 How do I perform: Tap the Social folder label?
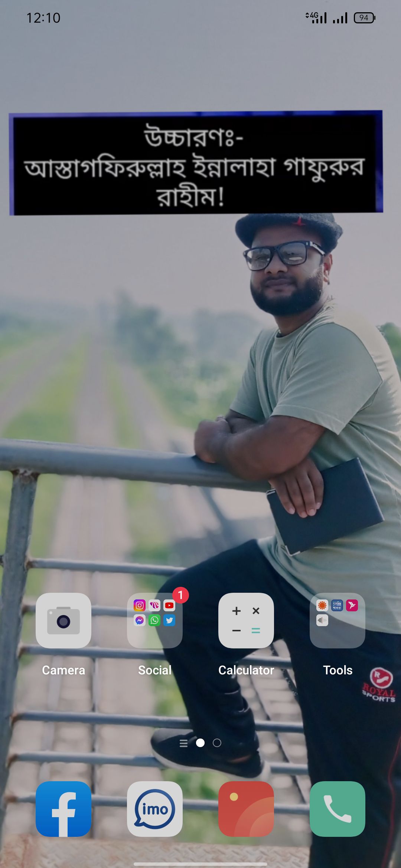(154, 670)
